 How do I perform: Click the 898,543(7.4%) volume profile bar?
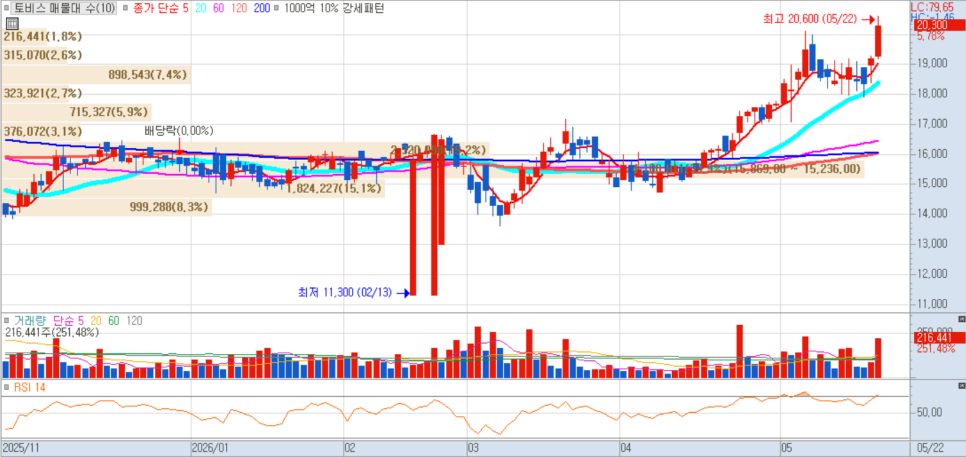[96, 75]
